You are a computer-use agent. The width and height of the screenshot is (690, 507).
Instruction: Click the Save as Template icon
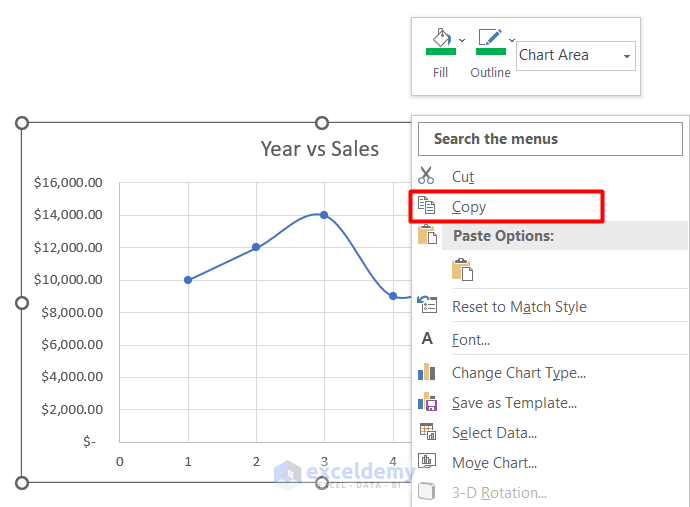(x=427, y=402)
